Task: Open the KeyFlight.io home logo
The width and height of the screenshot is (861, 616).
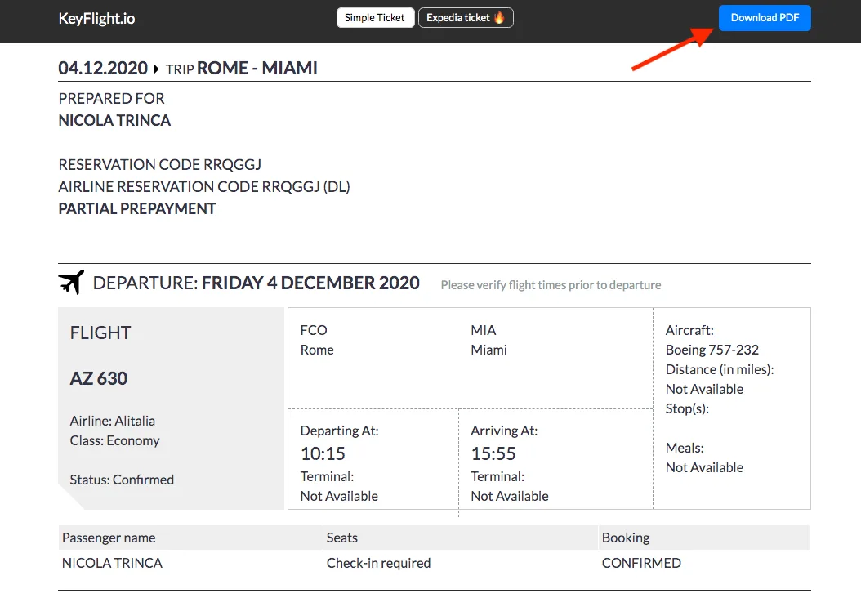Action: coord(96,18)
